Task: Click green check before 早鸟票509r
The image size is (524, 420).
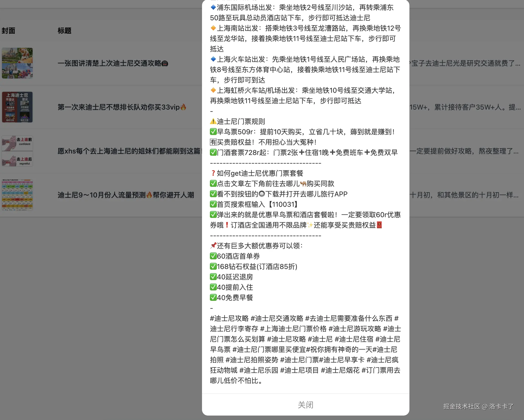Action: 213,132
